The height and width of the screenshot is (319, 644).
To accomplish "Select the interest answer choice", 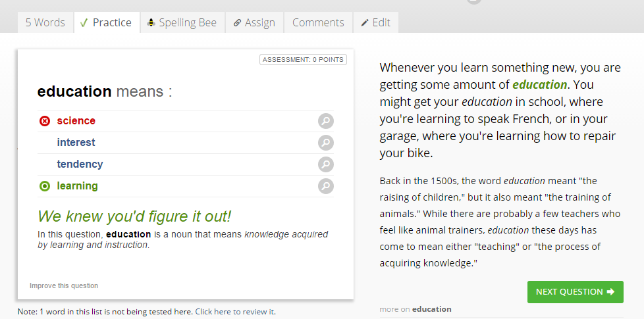I will coord(76,143).
